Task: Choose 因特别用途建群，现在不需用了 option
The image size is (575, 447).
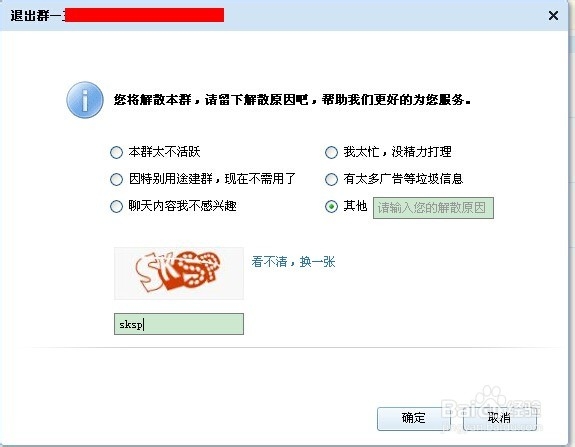Action: (x=116, y=179)
